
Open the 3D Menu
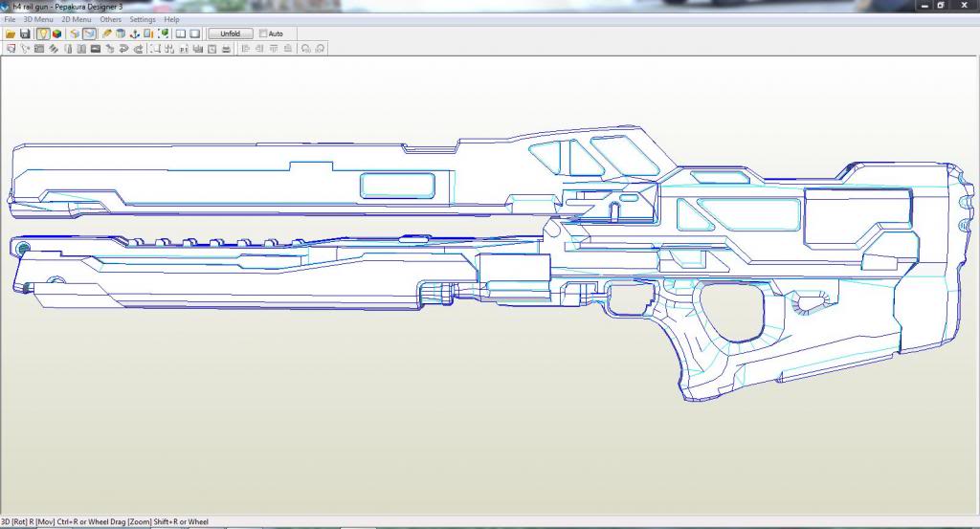tap(38, 19)
